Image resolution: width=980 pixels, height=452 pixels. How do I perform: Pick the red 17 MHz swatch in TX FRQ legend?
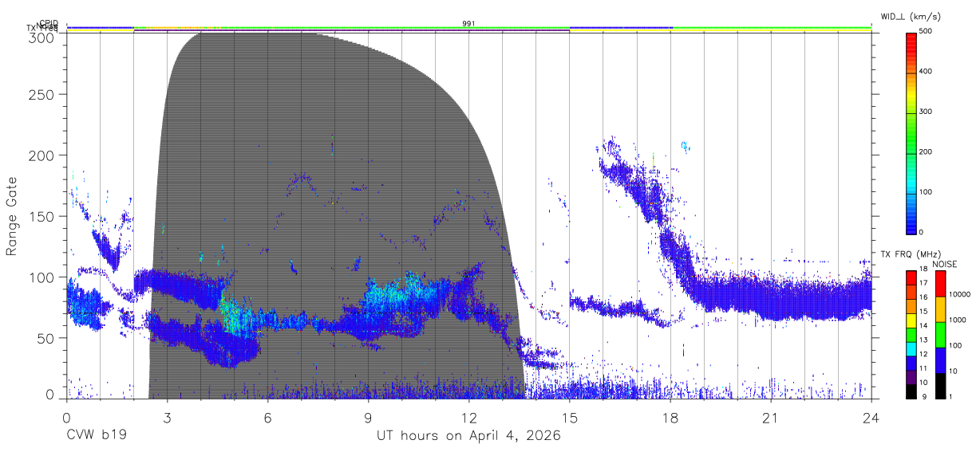[911, 277]
